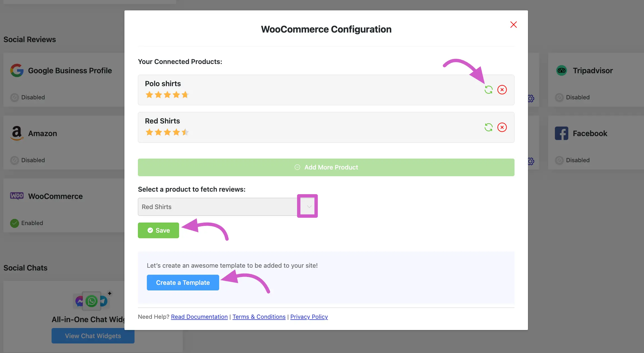This screenshot has width=644, height=353.
Task: Click the Google Business Profile logo
Action: click(17, 70)
